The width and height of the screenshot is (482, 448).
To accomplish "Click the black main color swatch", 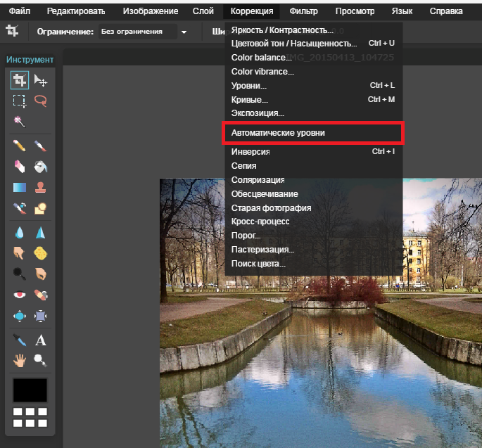I will click(30, 390).
